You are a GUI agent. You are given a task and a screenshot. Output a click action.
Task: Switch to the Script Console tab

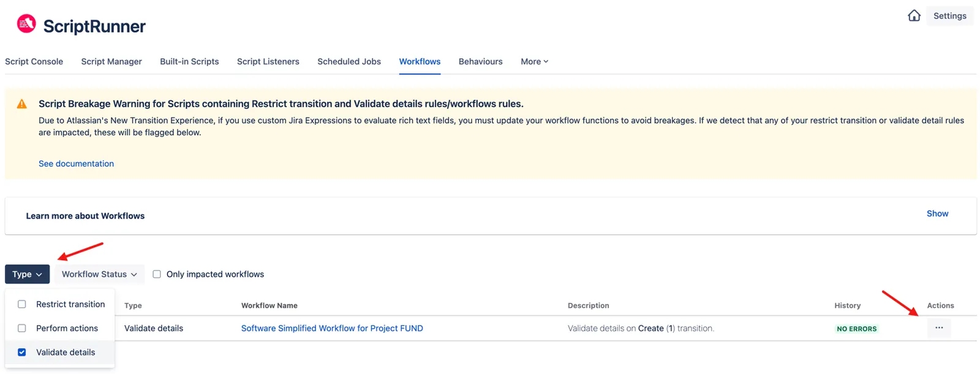(34, 62)
